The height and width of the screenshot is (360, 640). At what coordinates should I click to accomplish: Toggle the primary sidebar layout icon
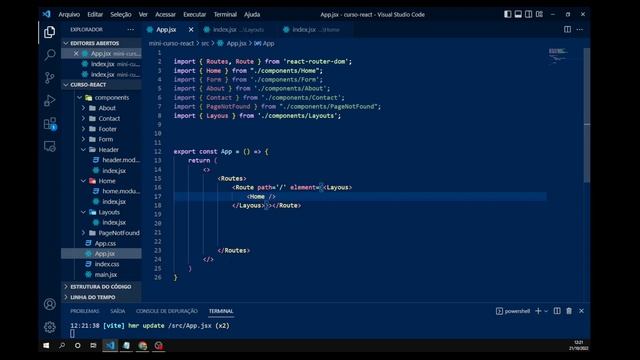click(507, 14)
